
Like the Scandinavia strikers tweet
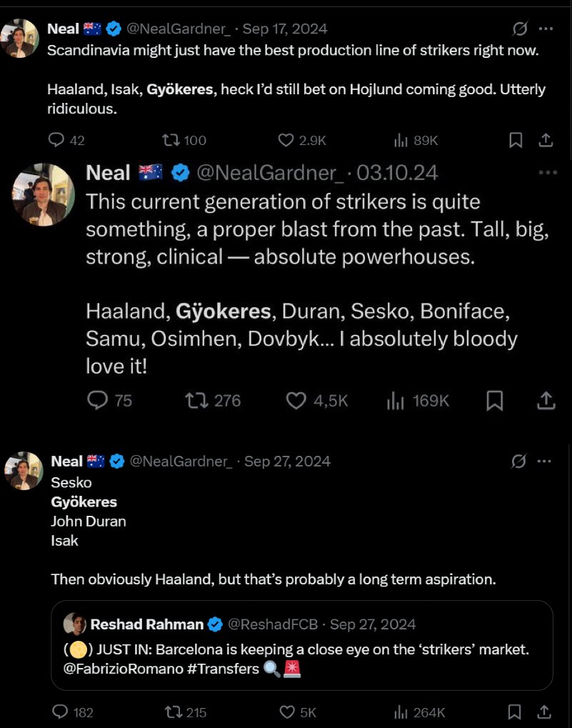[286, 141]
